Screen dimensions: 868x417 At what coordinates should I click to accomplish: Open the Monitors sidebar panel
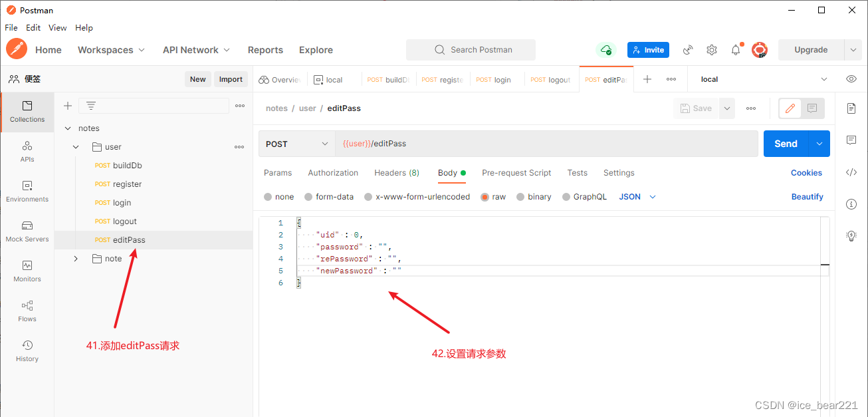[x=27, y=271]
